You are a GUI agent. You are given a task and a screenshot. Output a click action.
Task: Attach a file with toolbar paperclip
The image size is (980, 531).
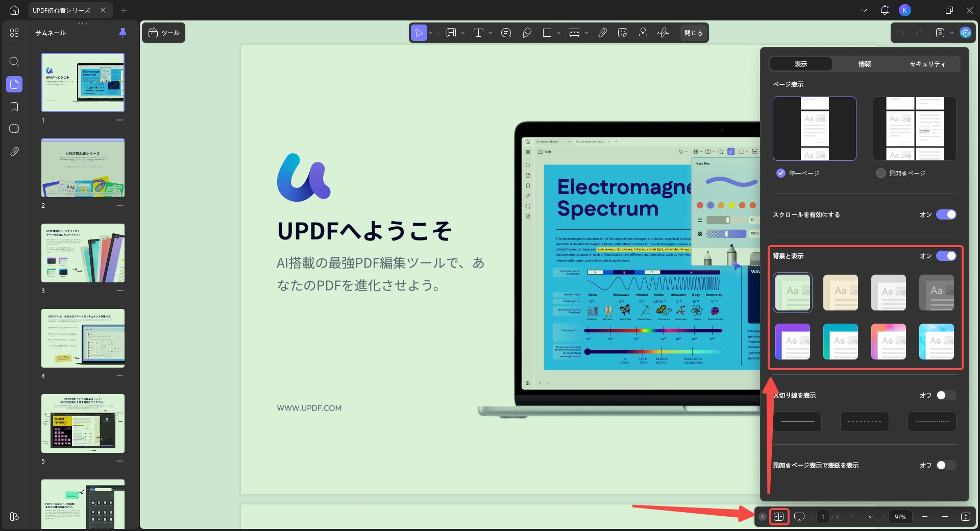(x=603, y=33)
